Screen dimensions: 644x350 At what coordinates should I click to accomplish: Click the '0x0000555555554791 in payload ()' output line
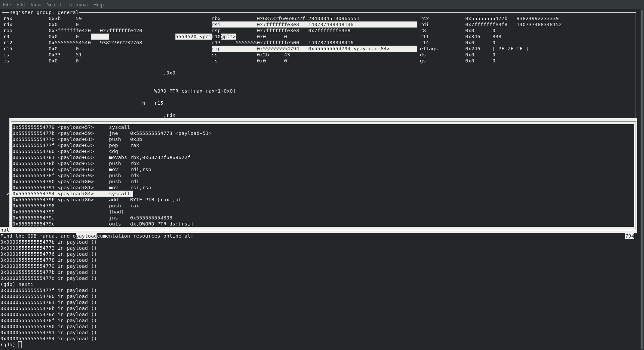pyautogui.click(x=49, y=333)
